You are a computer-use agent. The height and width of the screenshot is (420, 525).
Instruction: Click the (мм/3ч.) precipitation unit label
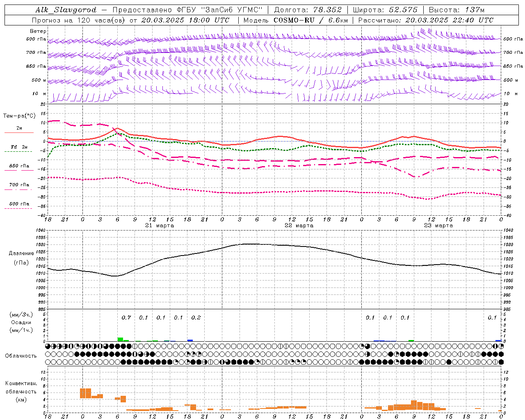[21, 315]
